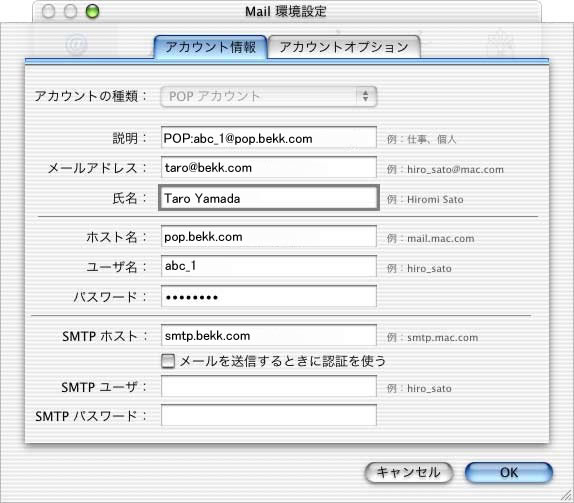Confirm settings with the OK button

click(x=509, y=472)
